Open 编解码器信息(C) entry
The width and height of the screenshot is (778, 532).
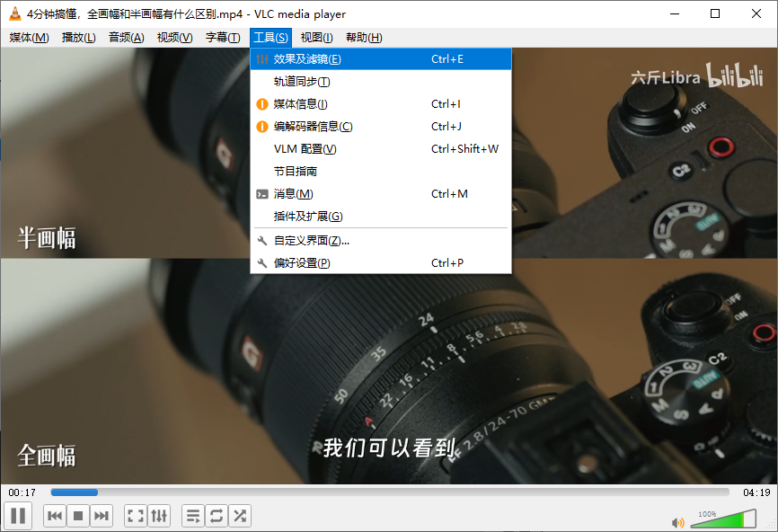point(381,127)
